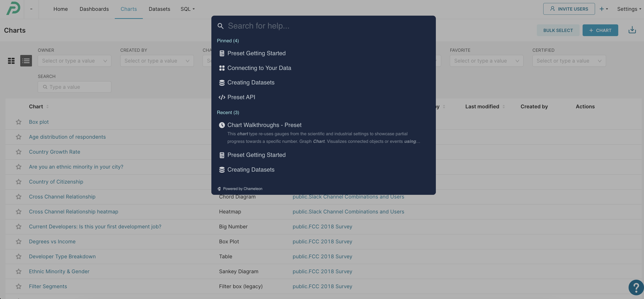Screen dimensions: 644x299
Task: Open the Certified filter dropdown
Action: [569, 61]
